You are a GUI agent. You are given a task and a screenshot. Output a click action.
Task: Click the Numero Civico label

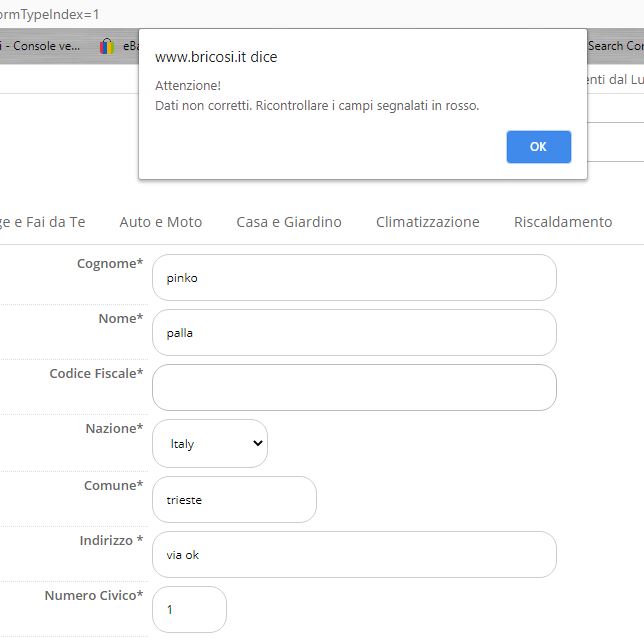coord(93,595)
